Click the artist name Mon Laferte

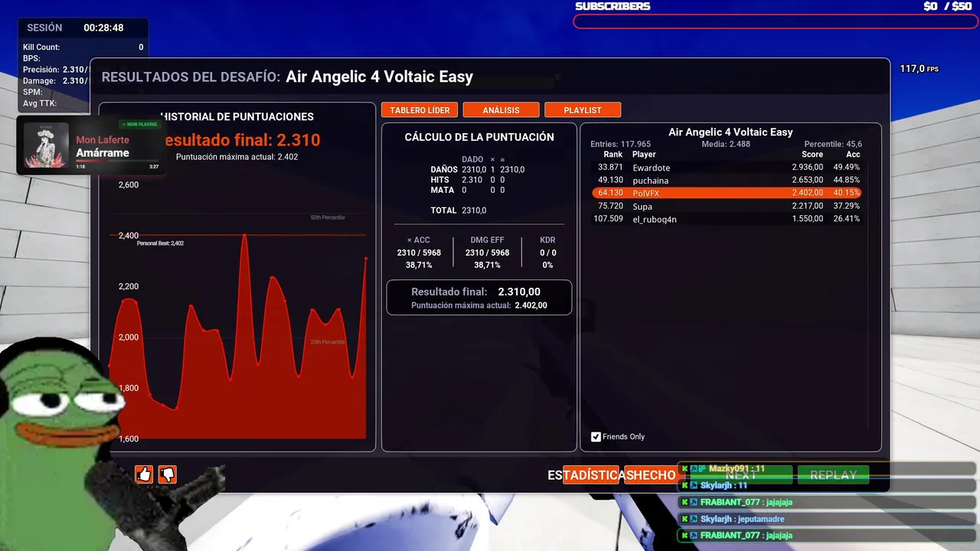pyautogui.click(x=103, y=140)
